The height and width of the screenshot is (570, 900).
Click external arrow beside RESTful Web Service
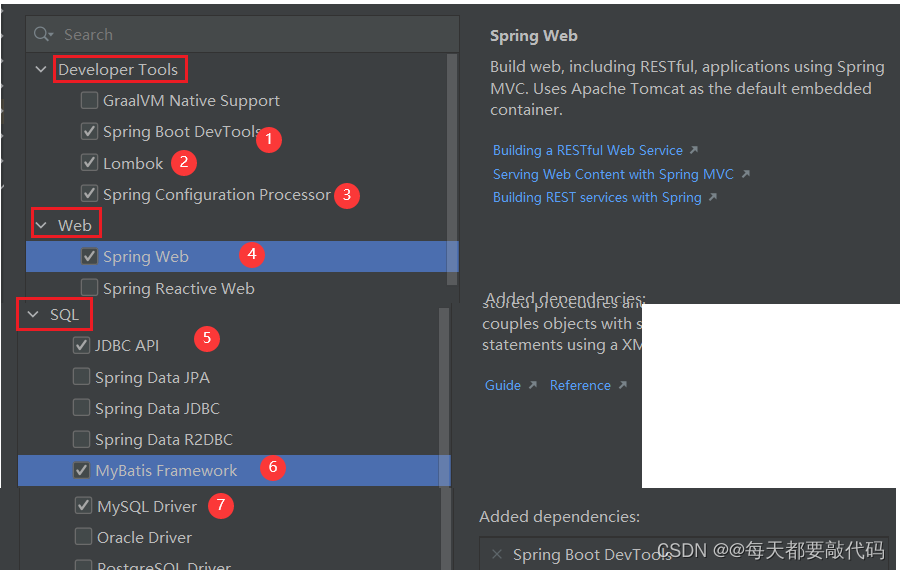tap(694, 150)
